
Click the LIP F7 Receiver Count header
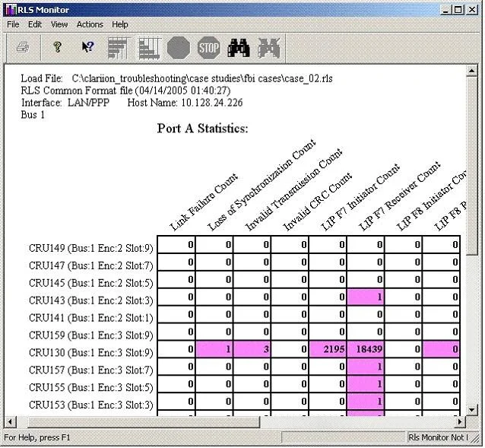(400, 196)
